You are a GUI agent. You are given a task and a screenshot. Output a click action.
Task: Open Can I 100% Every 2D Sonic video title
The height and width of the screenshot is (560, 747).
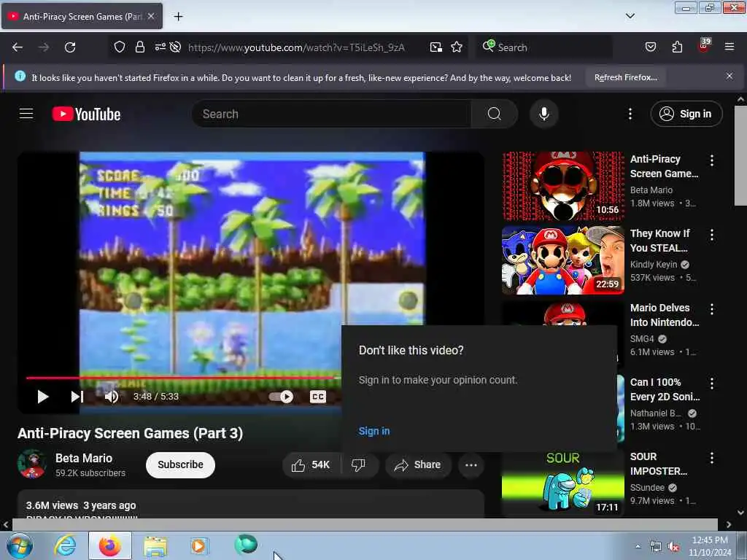pos(665,389)
